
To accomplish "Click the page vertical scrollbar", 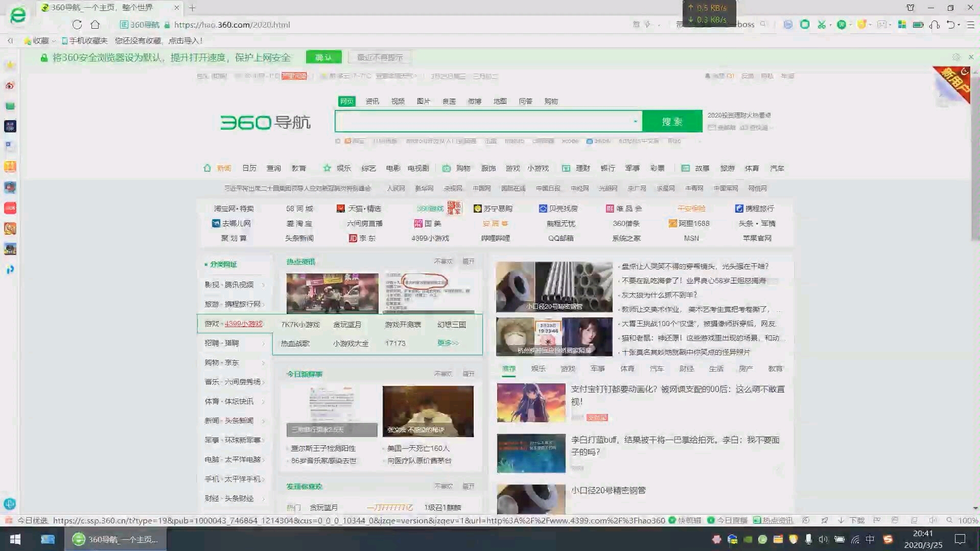I will (x=975, y=158).
